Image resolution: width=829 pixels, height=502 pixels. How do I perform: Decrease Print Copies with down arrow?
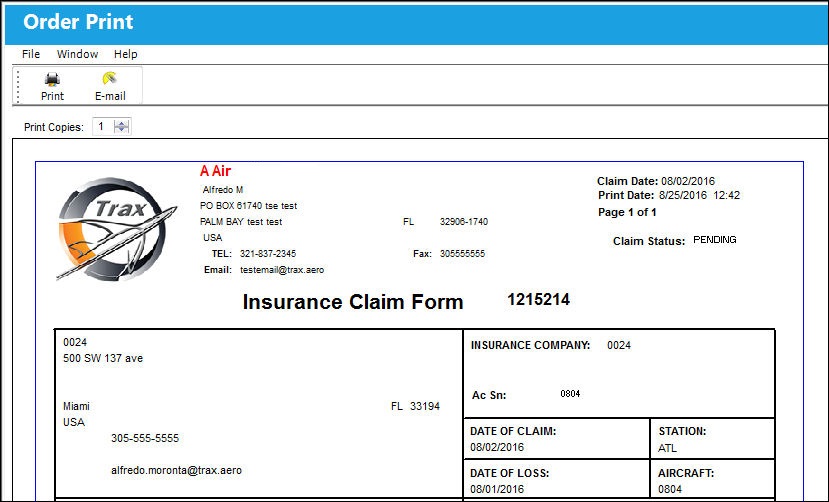[x=122, y=130]
